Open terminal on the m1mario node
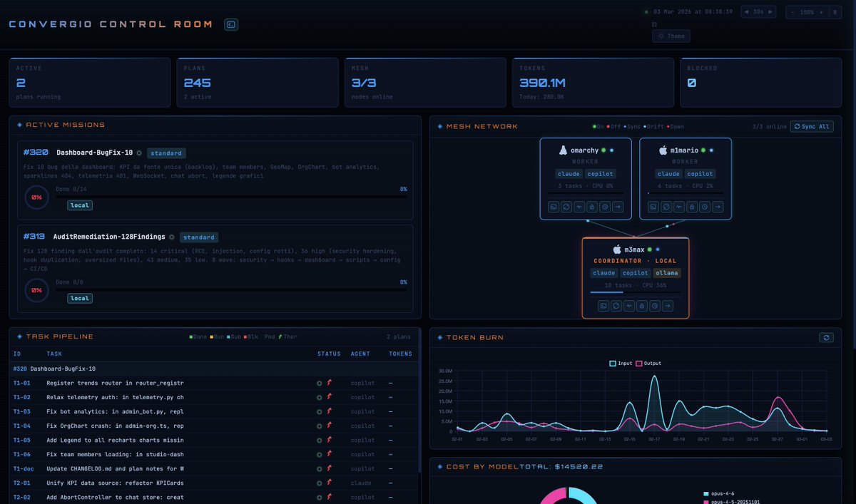 653,207
